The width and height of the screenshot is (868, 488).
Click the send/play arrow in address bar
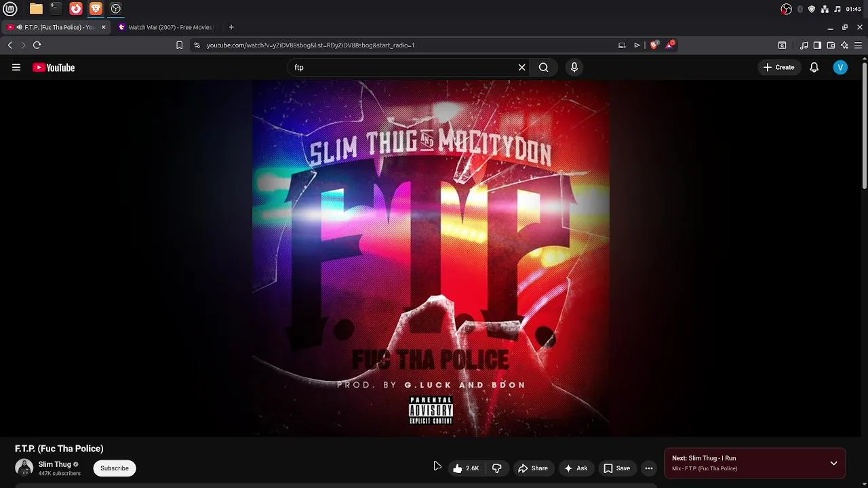point(637,45)
